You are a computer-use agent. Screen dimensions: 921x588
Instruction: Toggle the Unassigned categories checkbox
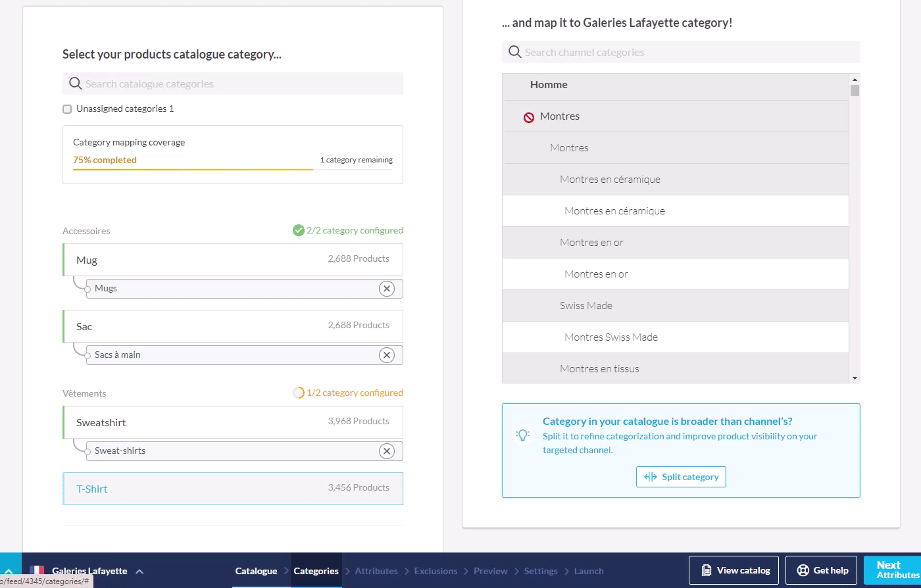(x=67, y=109)
